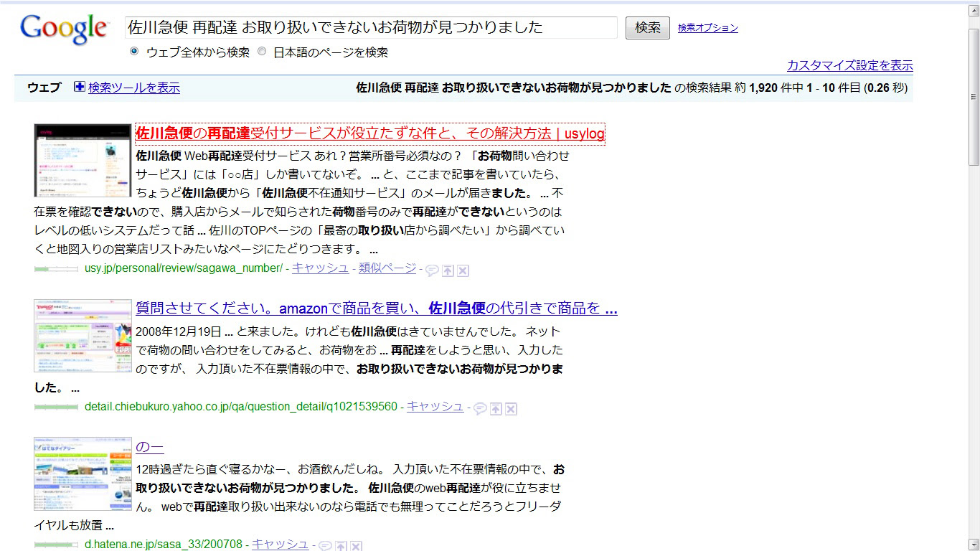Image resolution: width=980 pixels, height=551 pixels.
Task: Click Hatena diary page thumbnail preview
Action: tap(83, 474)
